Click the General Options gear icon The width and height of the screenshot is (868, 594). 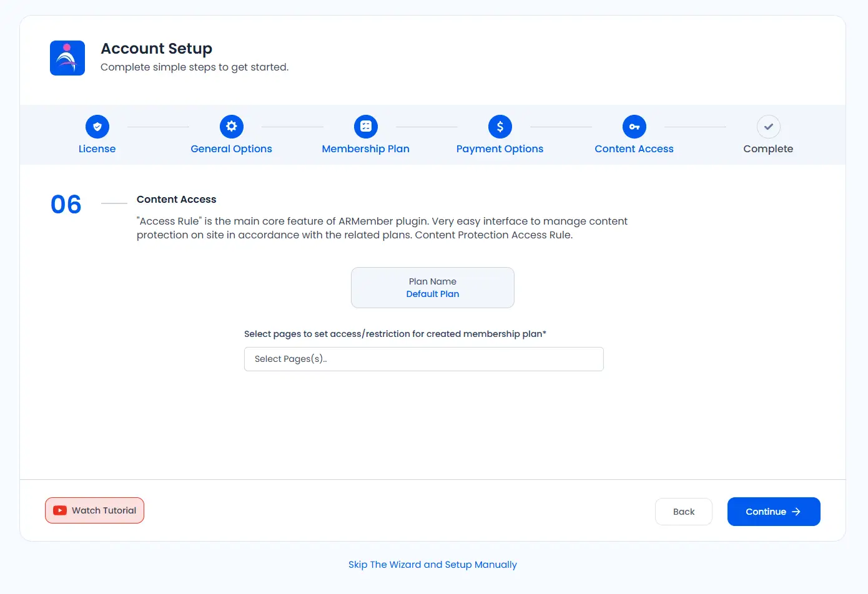click(232, 127)
